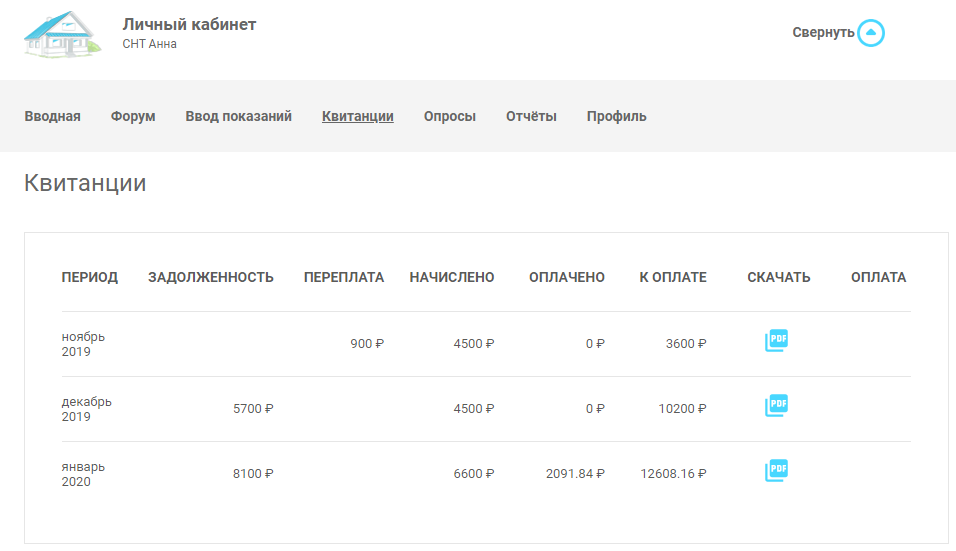Open the Вводная menu item
956x551 pixels.
52,116
